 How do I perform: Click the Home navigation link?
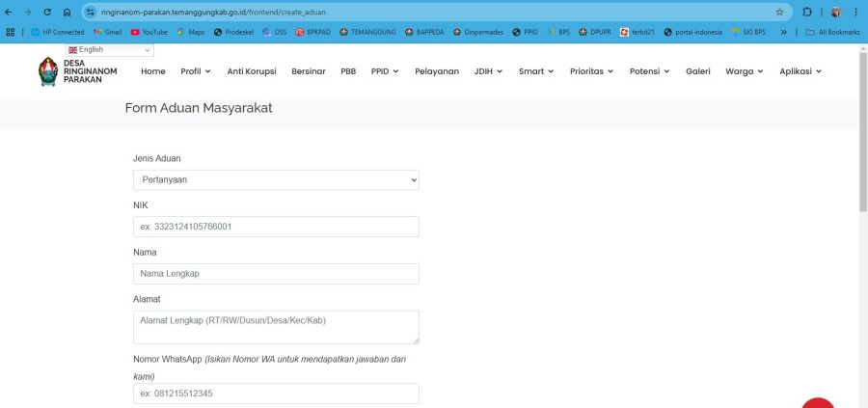tap(152, 71)
